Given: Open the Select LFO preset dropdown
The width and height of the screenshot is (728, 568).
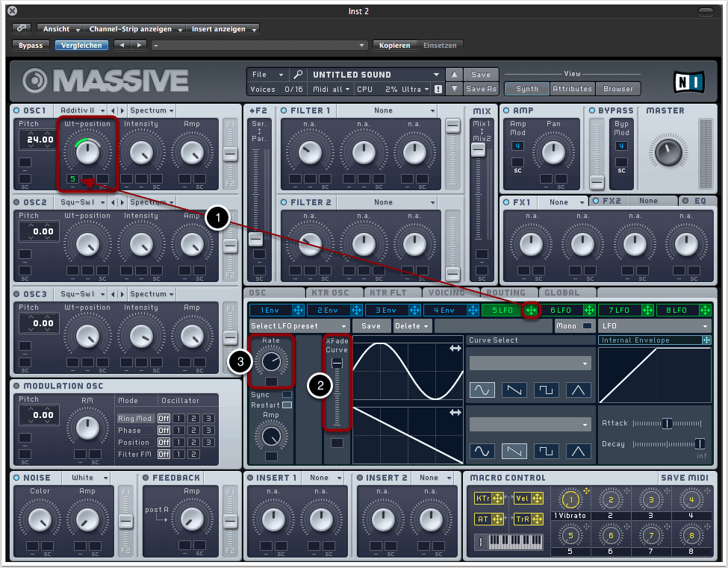Looking at the screenshot, I should click(299, 326).
